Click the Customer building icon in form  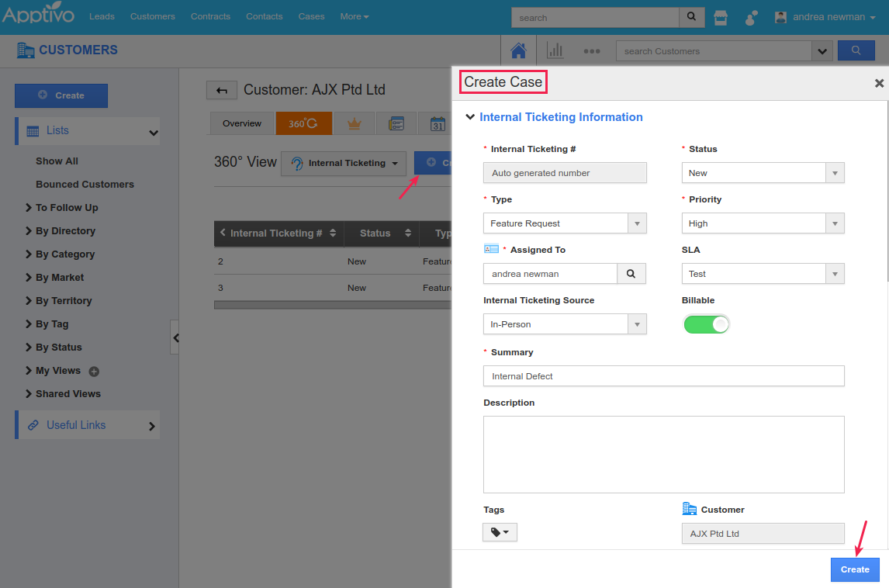click(x=689, y=509)
